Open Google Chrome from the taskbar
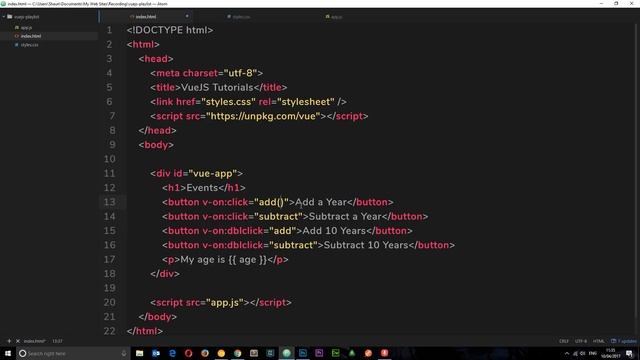640x360 pixels. click(x=238, y=353)
